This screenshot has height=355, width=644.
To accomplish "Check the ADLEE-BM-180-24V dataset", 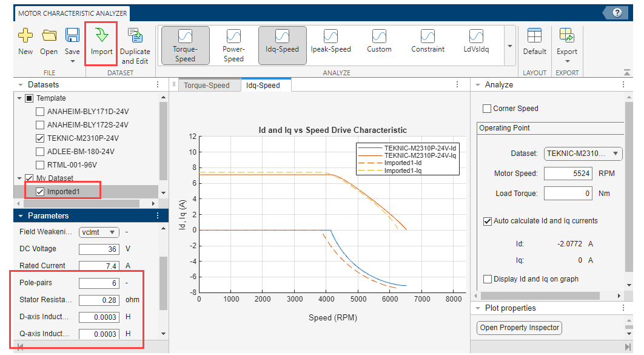I will tap(40, 152).
